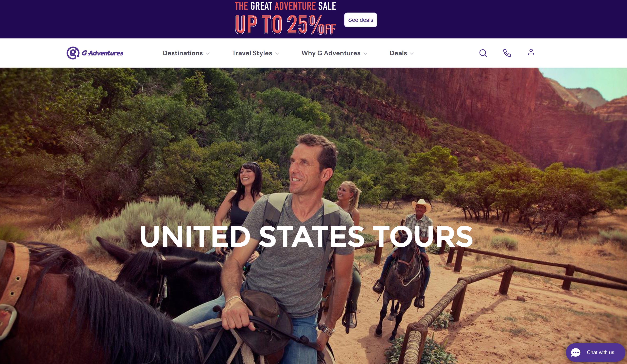
Task: Click the Up to 25% off banner text
Action: [285, 25]
